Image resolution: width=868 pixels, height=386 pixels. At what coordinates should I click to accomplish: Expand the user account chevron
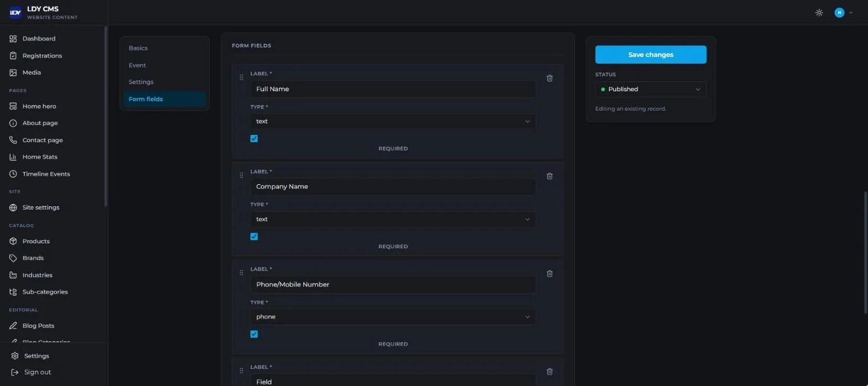(x=851, y=13)
